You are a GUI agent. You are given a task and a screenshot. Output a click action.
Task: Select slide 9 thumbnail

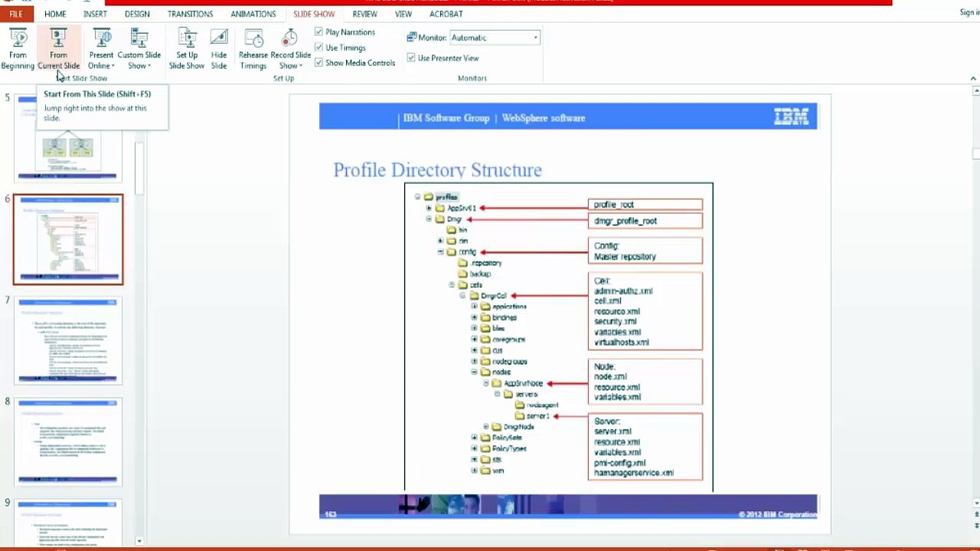(x=70, y=523)
